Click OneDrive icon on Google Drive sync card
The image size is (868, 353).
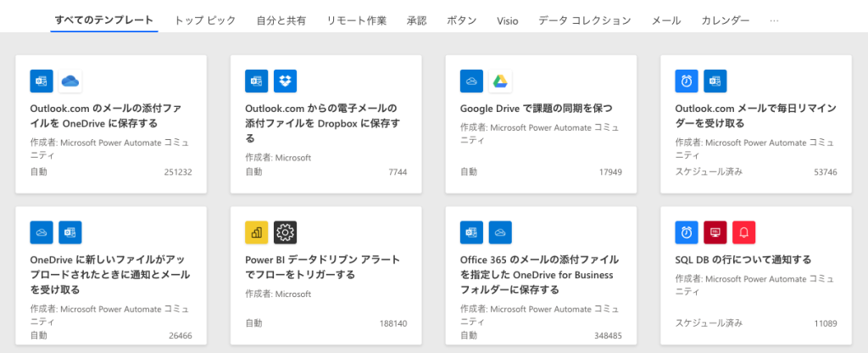[x=471, y=81]
